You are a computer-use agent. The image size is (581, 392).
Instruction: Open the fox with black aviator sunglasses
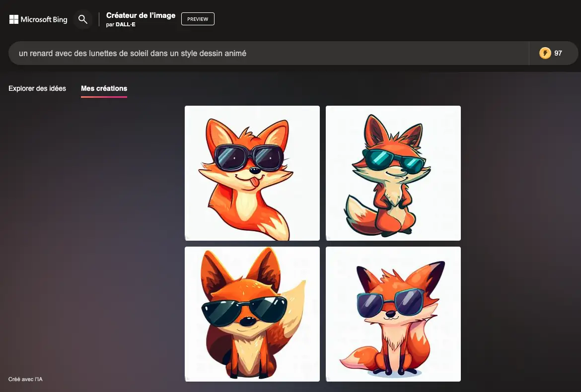click(252, 314)
